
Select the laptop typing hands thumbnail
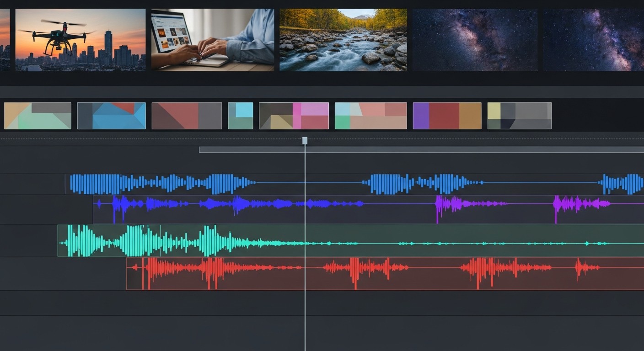(x=213, y=40)
